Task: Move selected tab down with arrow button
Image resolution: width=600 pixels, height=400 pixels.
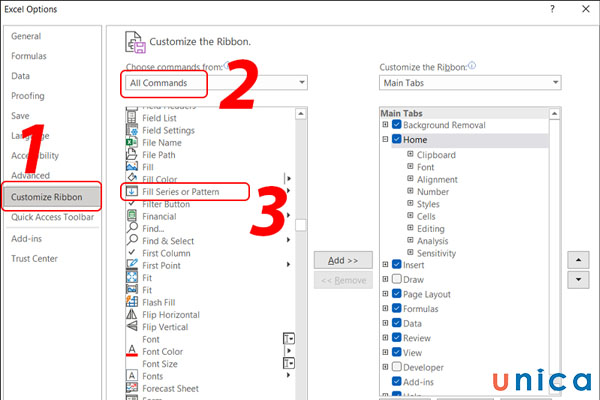Action: click(x=578, y=280)
